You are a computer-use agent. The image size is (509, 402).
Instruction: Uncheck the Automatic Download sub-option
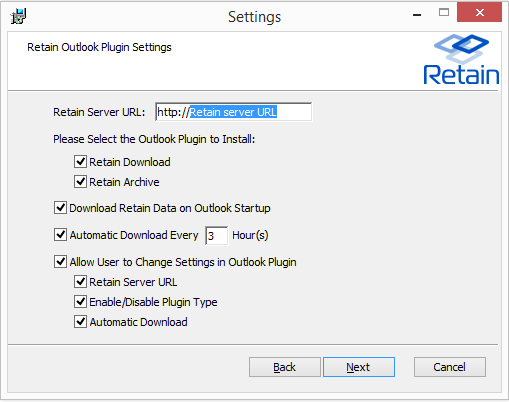pyautogui.click(x=80, y=322)
